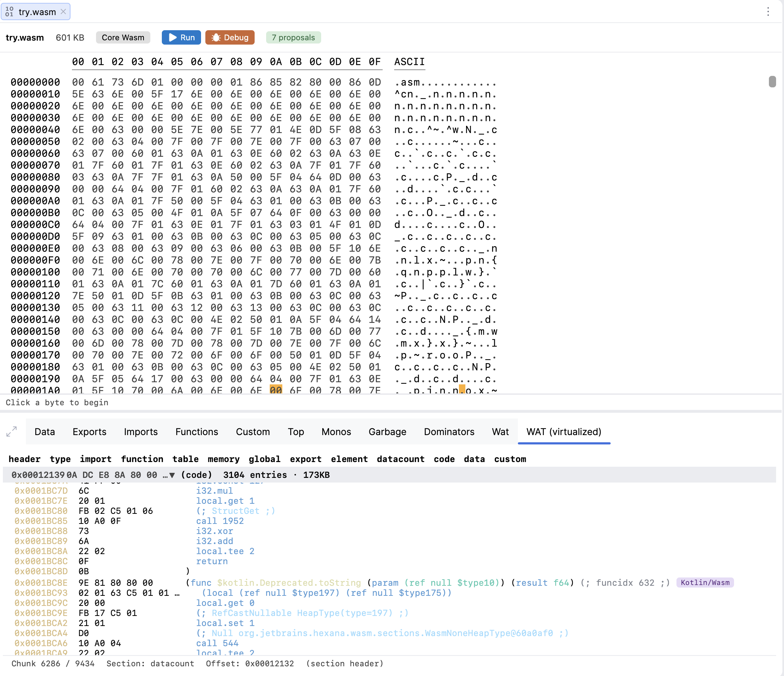
Task: Jump to the export section
Action: point(305,459)
